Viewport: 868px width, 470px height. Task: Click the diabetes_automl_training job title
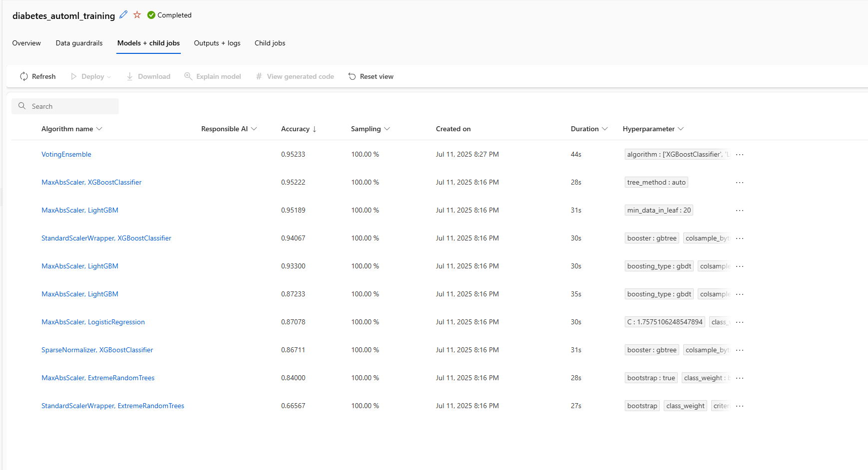pyautogui.click(x=63, y=15)
